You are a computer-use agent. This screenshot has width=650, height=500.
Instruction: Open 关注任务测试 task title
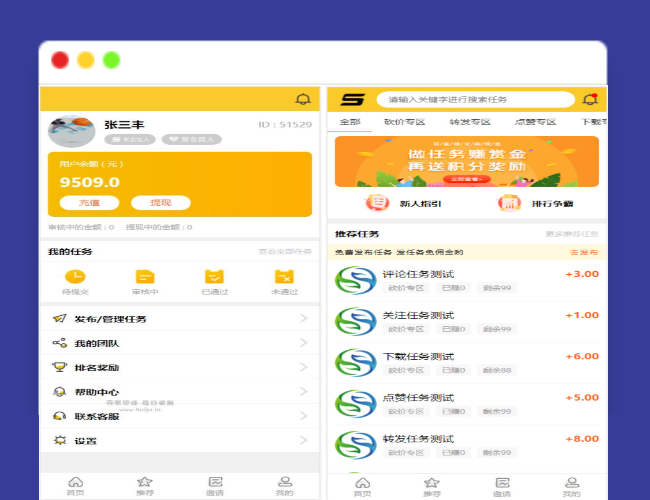click(x=418, y=316)
